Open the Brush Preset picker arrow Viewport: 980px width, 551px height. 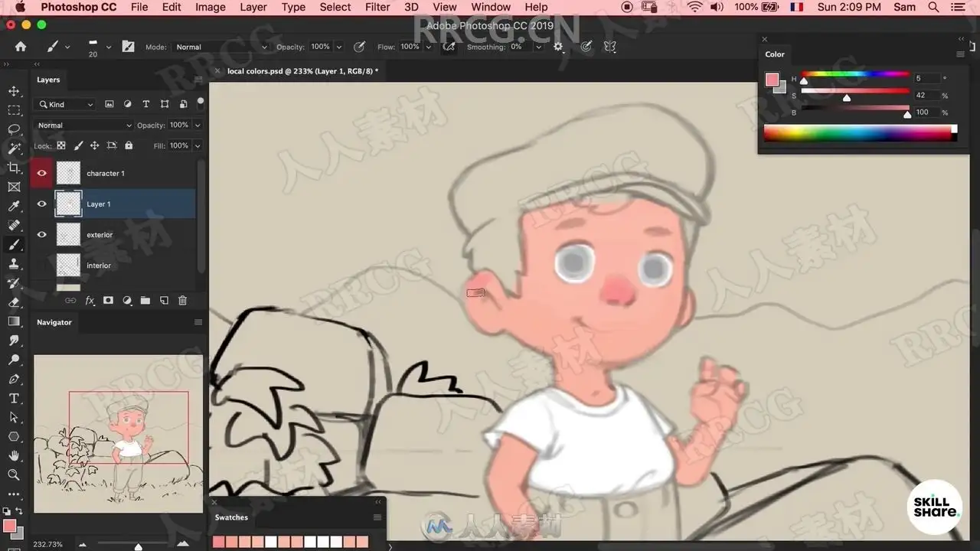109,47
